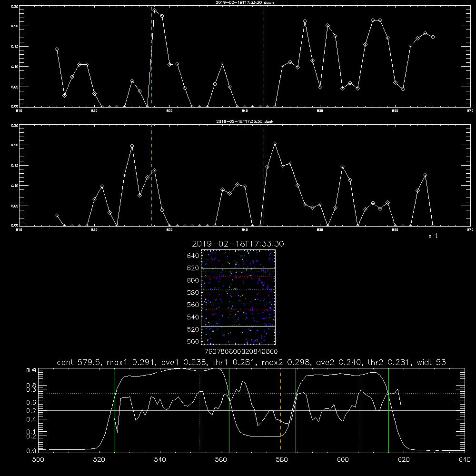Click the dotted horizontal threshold line in the bottom plot
476x476 pixels.
(251, 394)
